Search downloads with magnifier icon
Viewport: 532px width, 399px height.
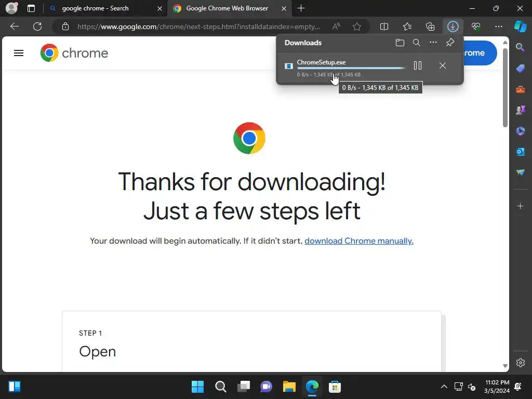click(417, 43)
